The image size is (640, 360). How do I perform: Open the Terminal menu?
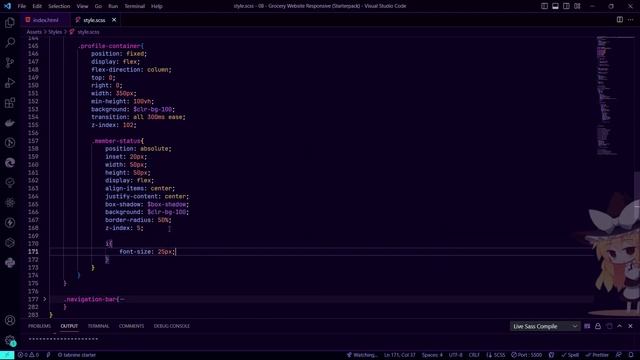[135, 6]
